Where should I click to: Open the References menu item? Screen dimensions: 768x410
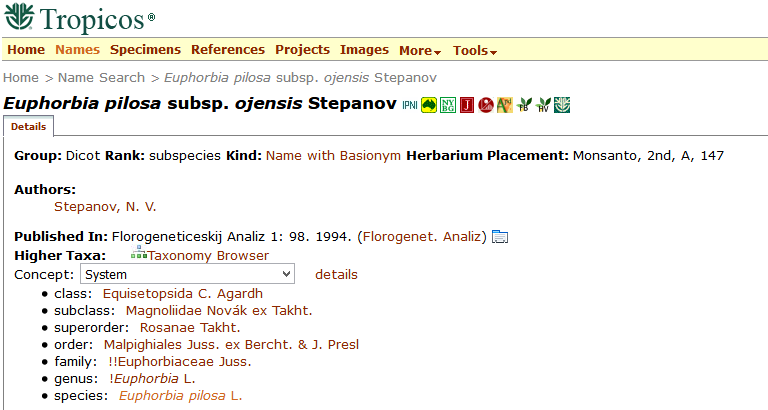click(x=228, y=50)
